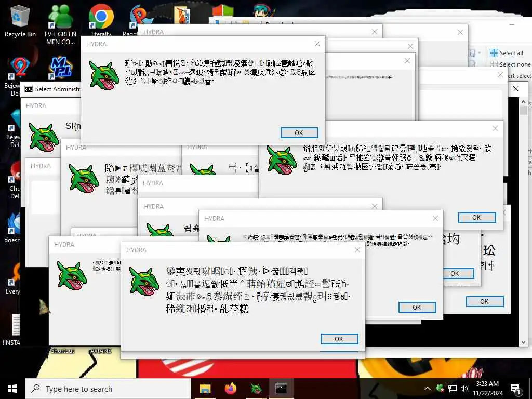Close the Command Prompt window
The image size is (532, 399).
tap(516, 89)
